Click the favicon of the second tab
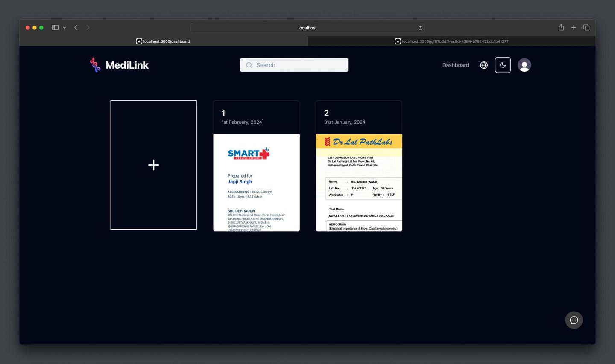 [398, 41]
